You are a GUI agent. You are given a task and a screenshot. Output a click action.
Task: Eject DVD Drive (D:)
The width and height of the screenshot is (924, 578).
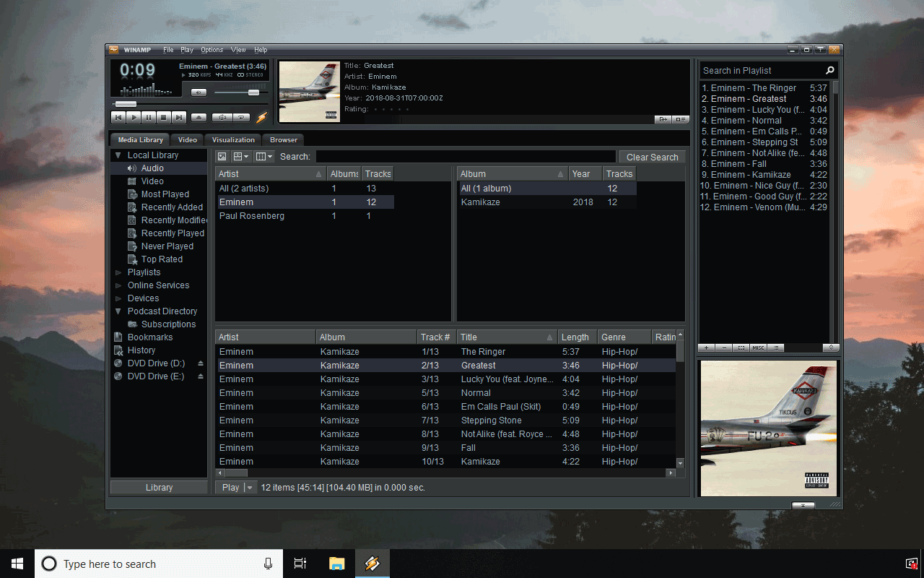tap(201, 363)
